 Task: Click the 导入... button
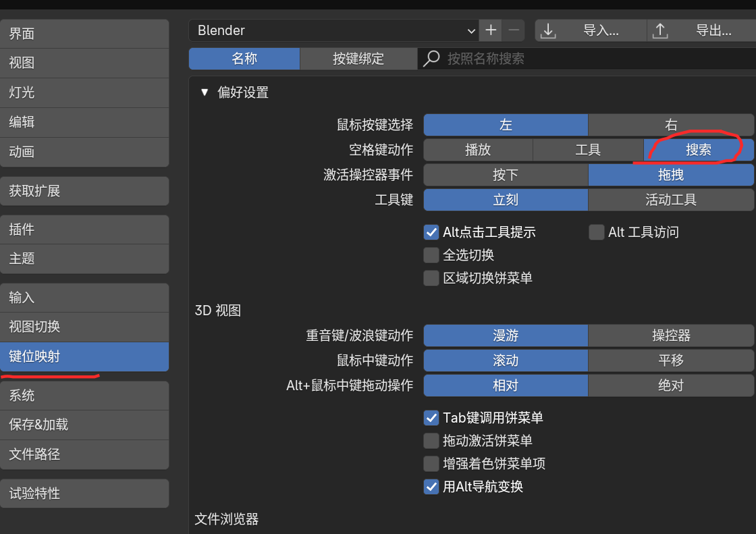click(591, 30)
